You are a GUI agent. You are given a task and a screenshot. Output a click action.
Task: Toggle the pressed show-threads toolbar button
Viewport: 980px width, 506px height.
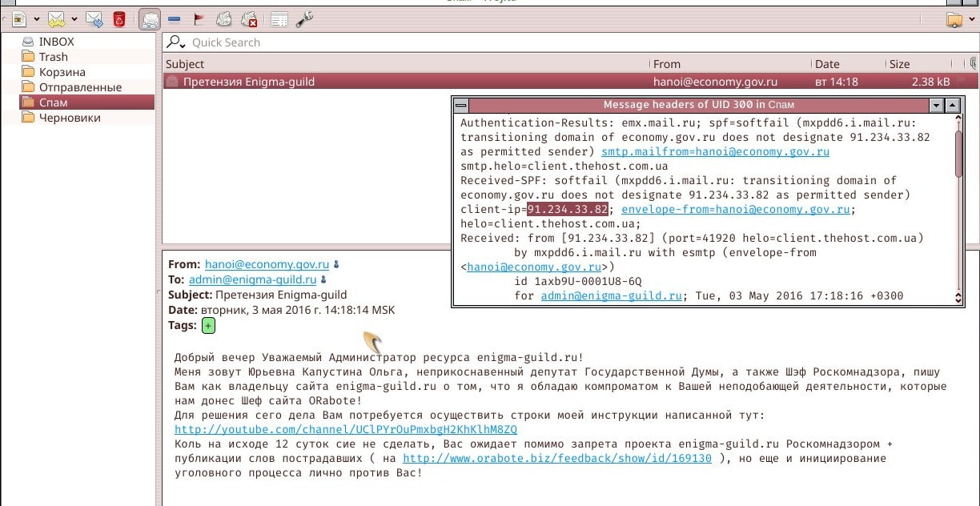[x=150, y=18]
